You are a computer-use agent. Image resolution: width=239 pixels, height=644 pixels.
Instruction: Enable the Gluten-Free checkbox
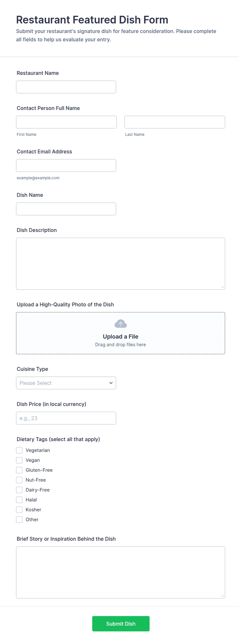tap(19, 470)
